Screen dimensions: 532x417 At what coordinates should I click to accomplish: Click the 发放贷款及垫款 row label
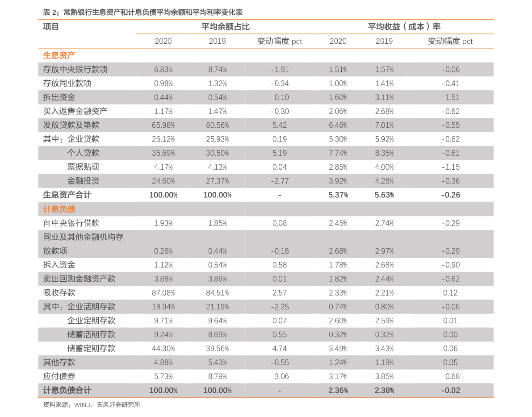point(71,125)
